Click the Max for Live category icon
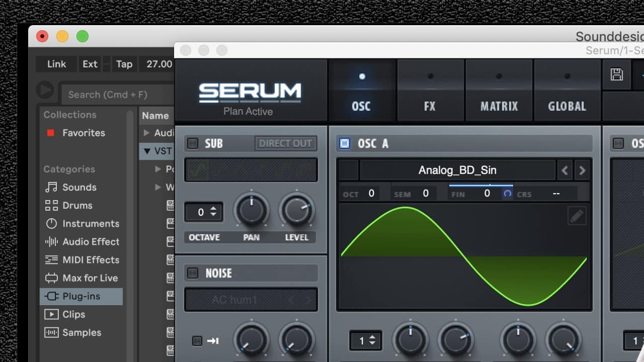The height and width of the screenshot is (362, 644). coord(51,278)
